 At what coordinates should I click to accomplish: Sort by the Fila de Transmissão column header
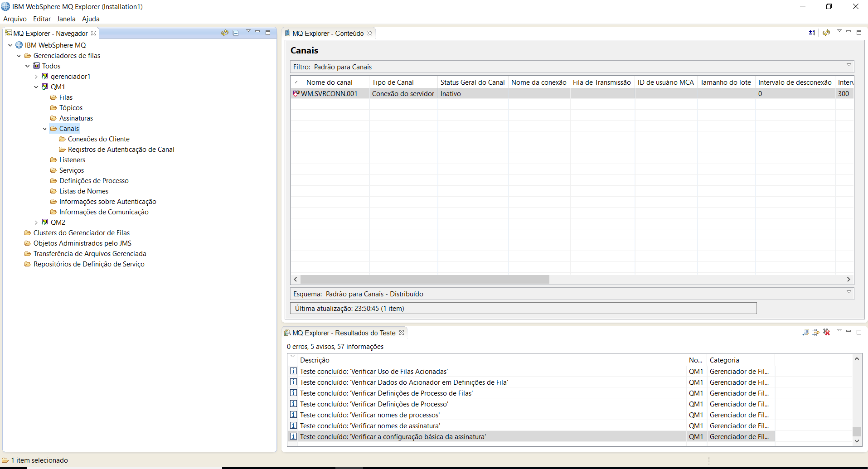click(602, 82)
